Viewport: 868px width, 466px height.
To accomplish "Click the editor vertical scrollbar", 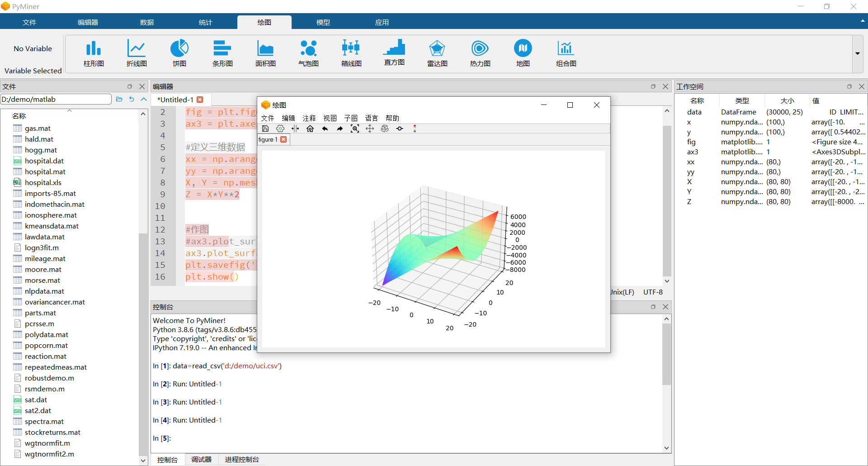I will (667, 201).
